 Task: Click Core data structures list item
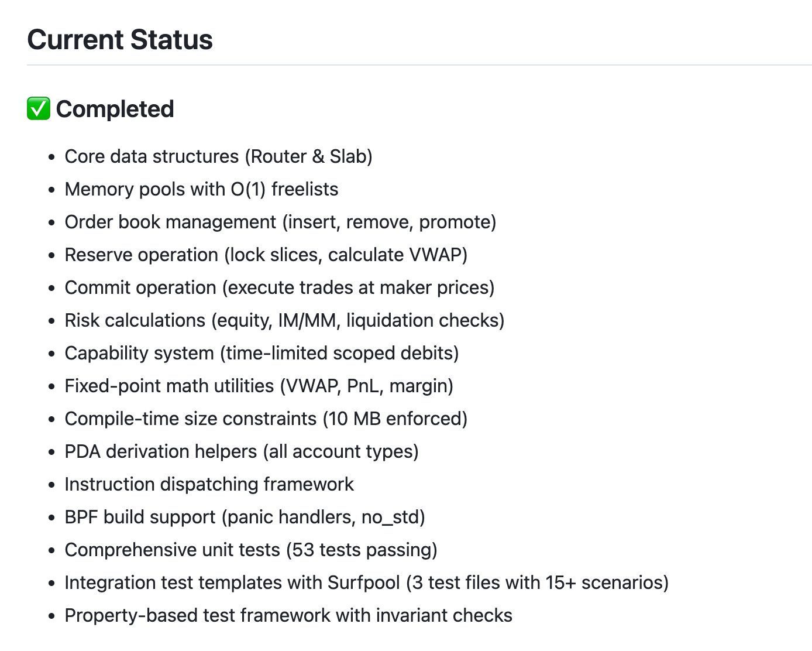(218, 156)
